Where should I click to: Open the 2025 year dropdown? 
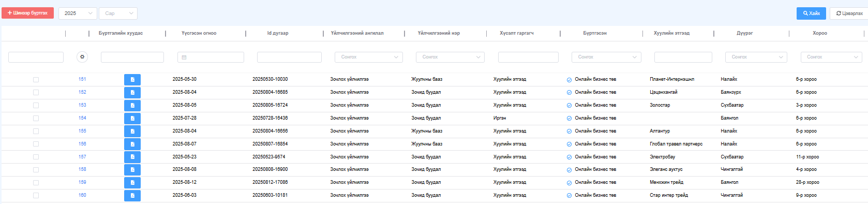[x=78, y=13]
